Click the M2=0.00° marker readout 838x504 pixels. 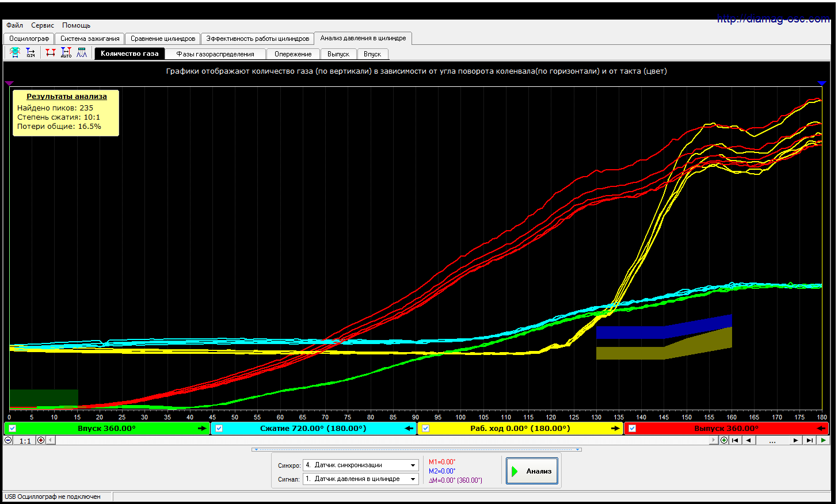(442, 471)
